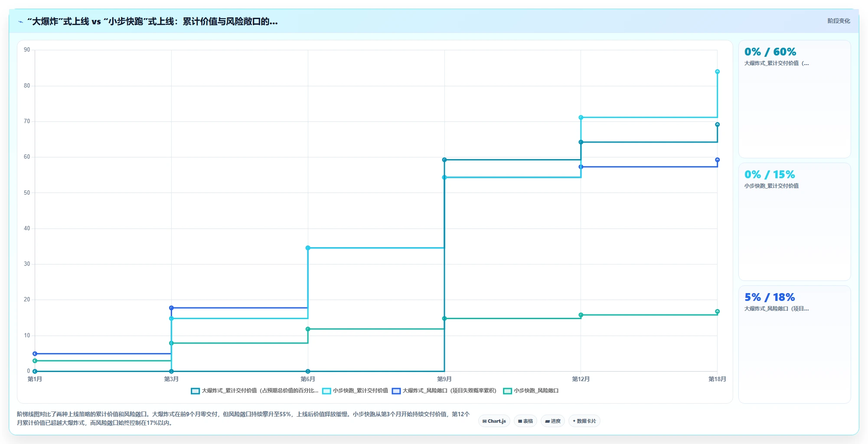868x444 pixels.
Task: Select the 小步快跑 risk point at 第6月 (12)
Action: 308,329
